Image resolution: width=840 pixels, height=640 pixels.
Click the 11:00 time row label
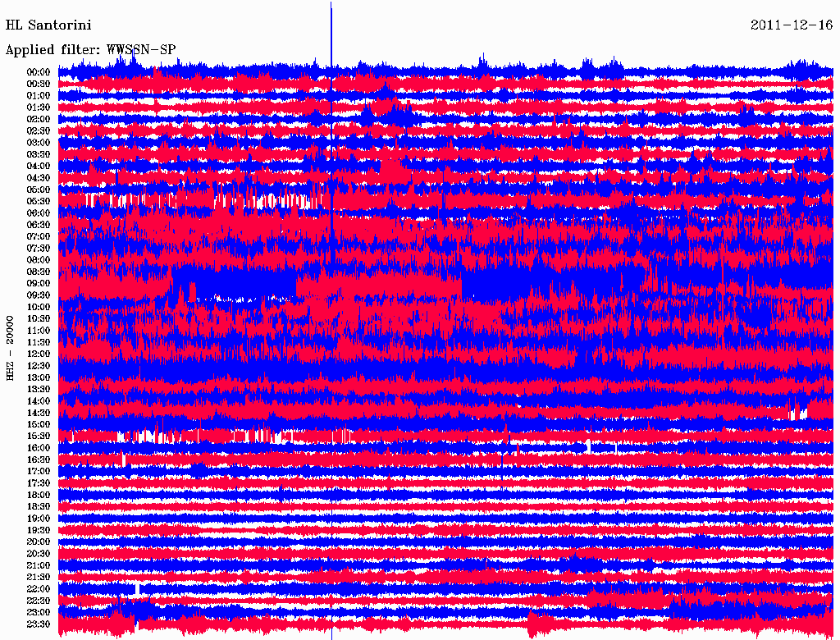[x=39, y=331]
